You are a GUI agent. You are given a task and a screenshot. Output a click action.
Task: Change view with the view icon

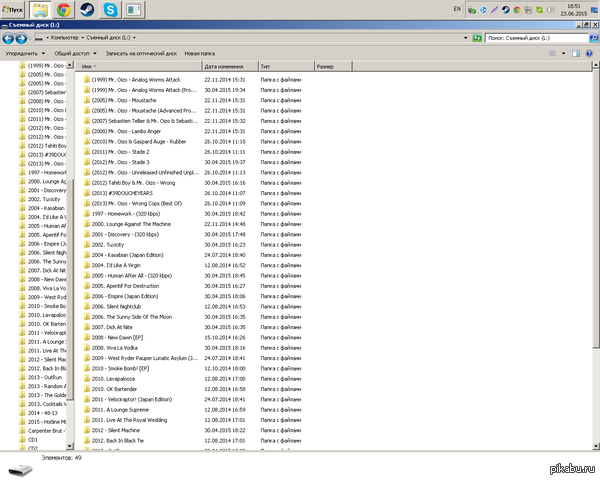[552, 54]
